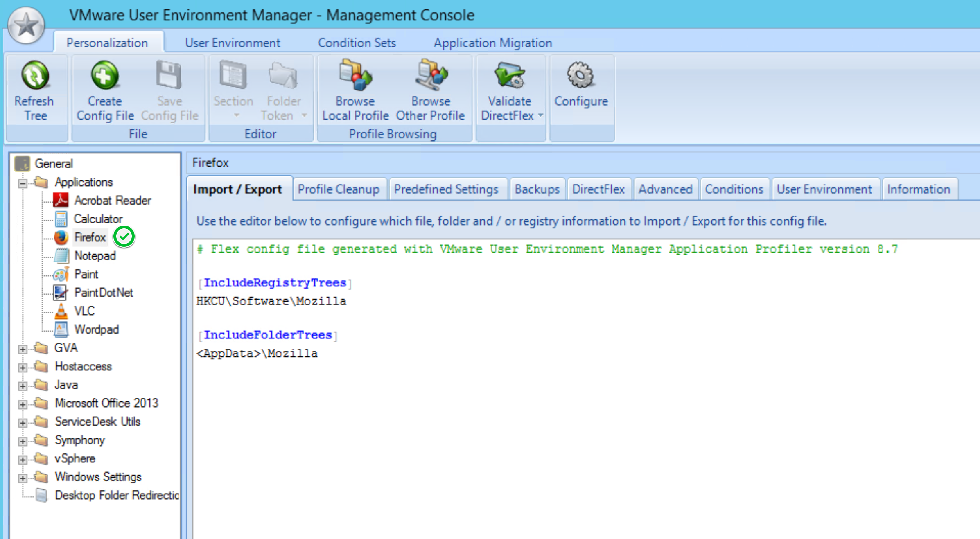Click the [IncludeRegistryTrees] section header

coord(275,283)
